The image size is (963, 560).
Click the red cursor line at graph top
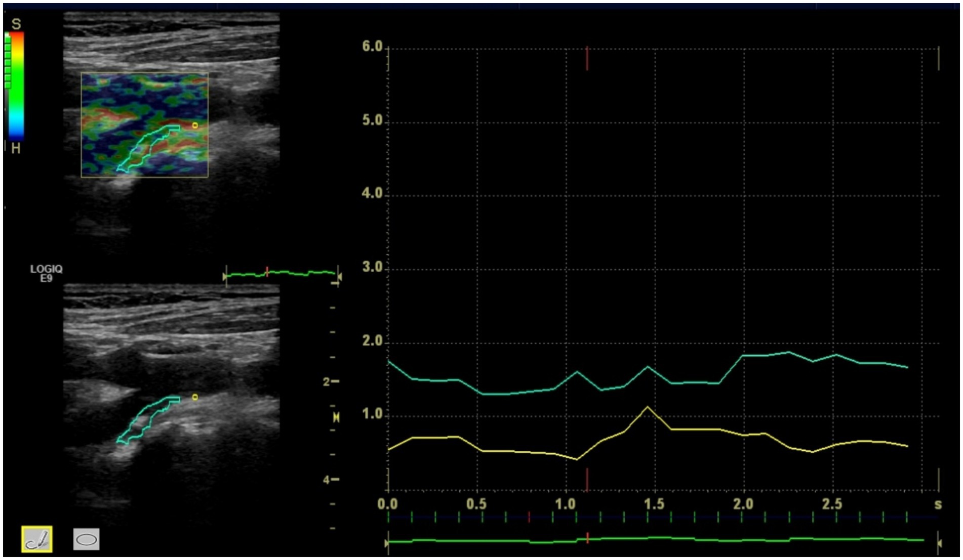[587, 58]
